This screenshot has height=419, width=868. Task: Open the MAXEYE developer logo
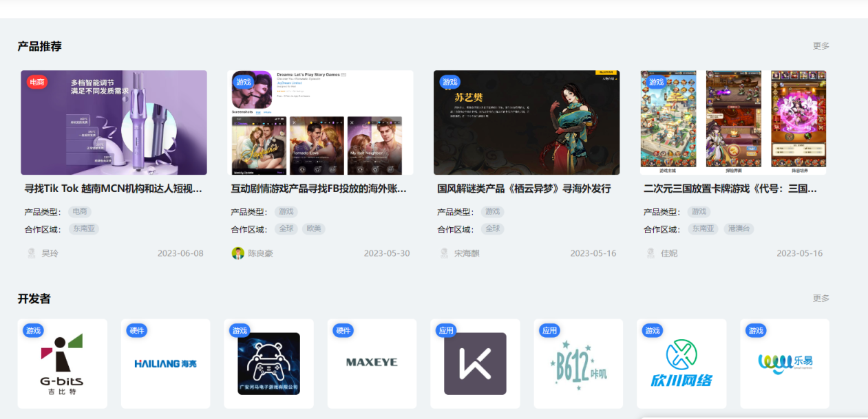coord(372,363)
